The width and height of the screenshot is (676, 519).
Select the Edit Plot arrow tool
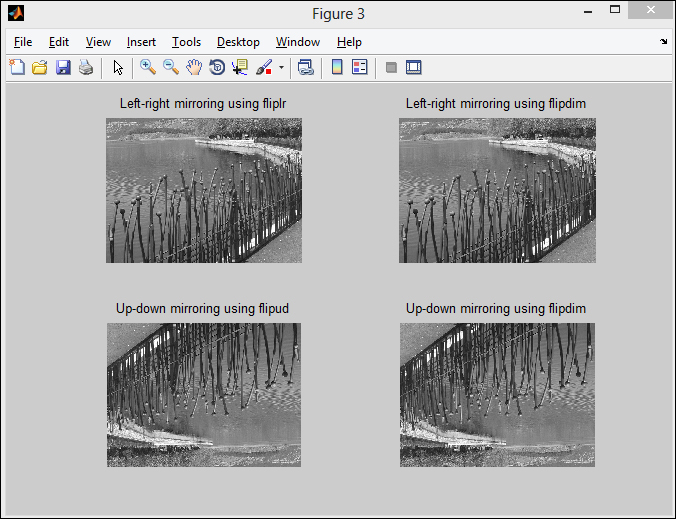[x=118, y=68]
